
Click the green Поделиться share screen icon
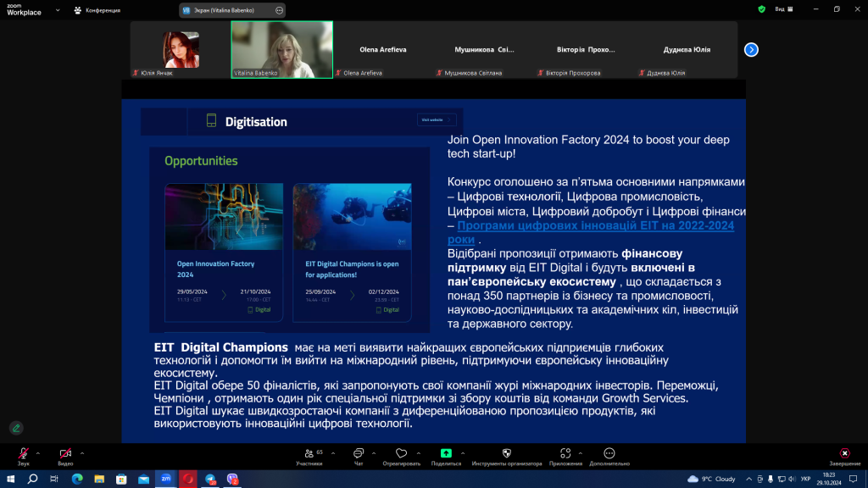446,453
